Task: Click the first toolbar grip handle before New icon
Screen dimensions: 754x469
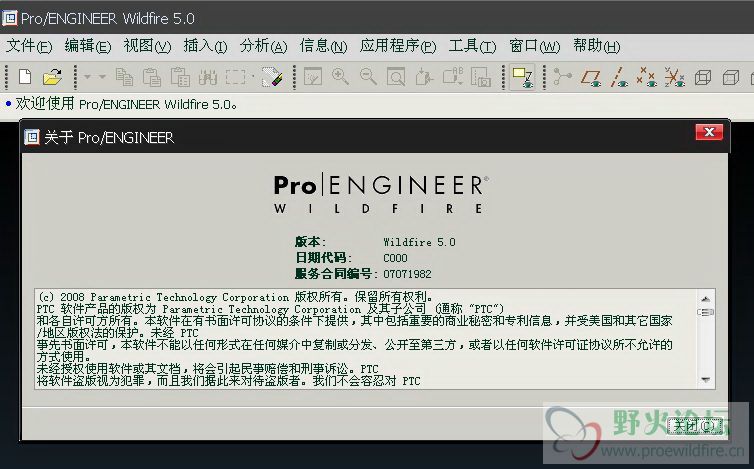Action: (x=7, y=77)
